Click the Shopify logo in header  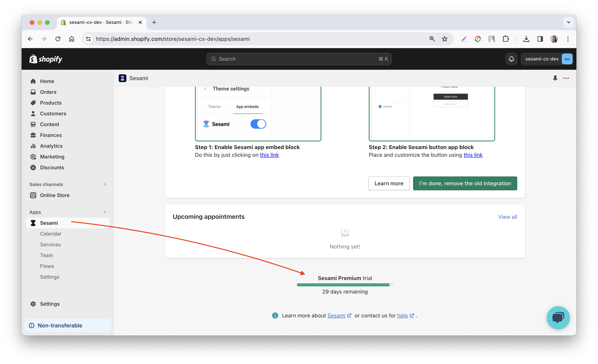[46, 59]
